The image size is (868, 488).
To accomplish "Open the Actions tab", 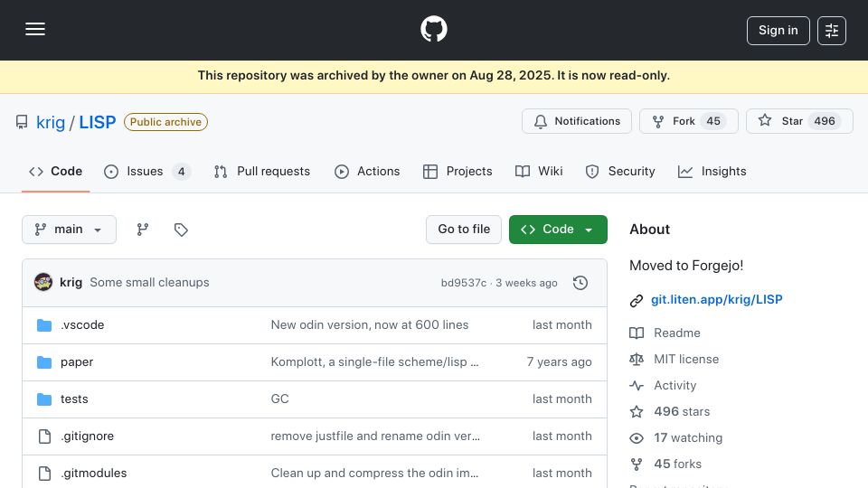I will [367, 172].
